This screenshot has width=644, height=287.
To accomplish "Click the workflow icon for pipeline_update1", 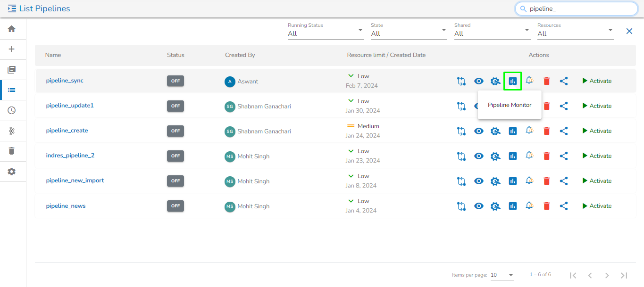I will 461,106.
